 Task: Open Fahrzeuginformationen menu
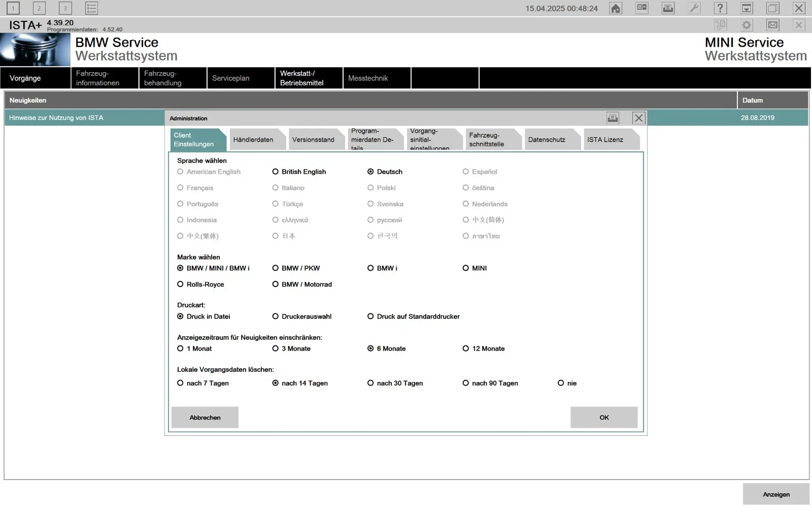(105, 78)
